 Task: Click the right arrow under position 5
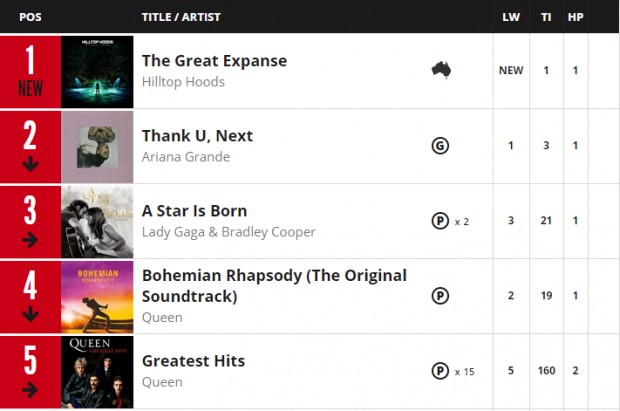pos(30,390)
